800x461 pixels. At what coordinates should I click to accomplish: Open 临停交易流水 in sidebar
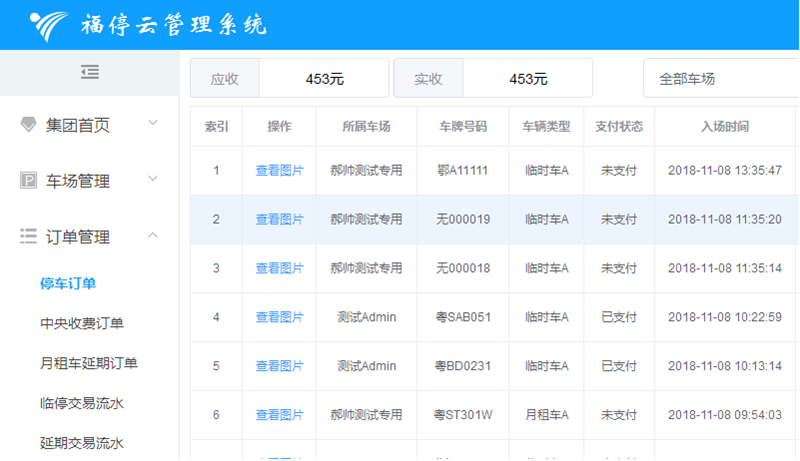point(82,404)
